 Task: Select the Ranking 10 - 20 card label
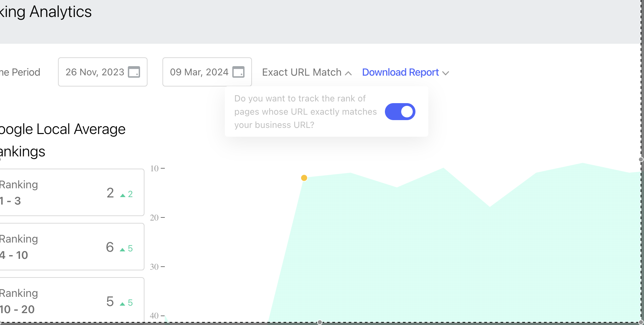[19, 301]
